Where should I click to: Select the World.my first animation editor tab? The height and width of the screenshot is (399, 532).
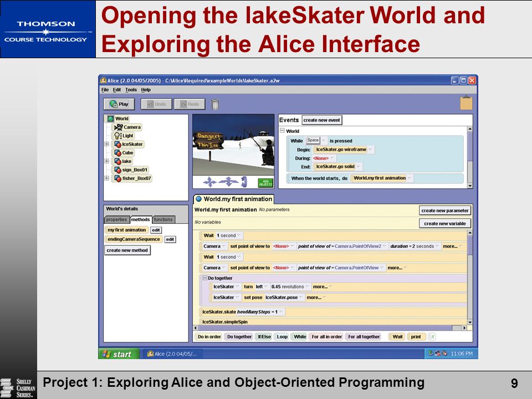234,199
